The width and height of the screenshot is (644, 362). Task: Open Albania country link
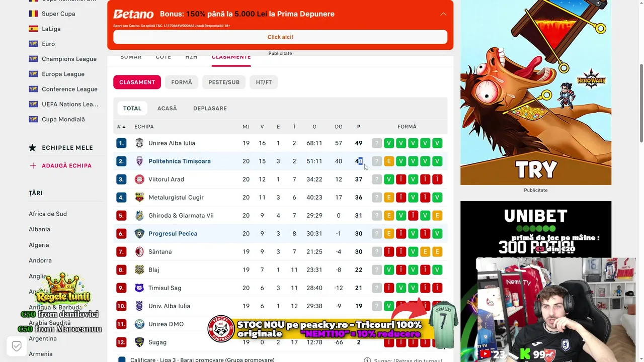point(39,229)
